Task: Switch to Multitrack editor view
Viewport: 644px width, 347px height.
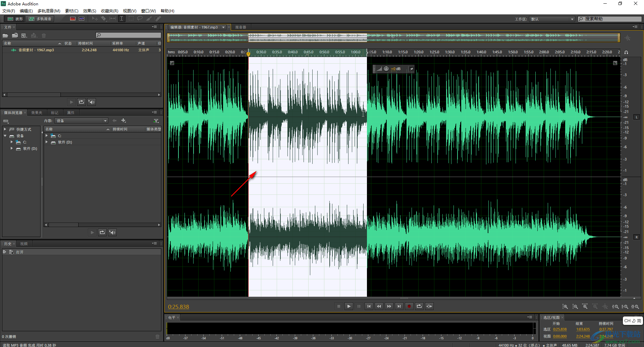Action: click(x=40, y=19)
